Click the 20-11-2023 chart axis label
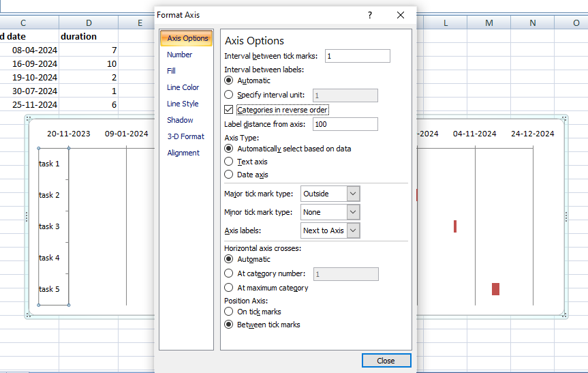Image resolution: width=588 pixels, height=373 pixels. [x=69, y=134]
